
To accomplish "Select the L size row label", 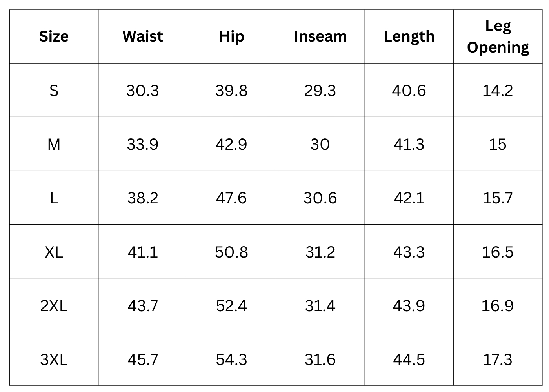I will (54, 198).
